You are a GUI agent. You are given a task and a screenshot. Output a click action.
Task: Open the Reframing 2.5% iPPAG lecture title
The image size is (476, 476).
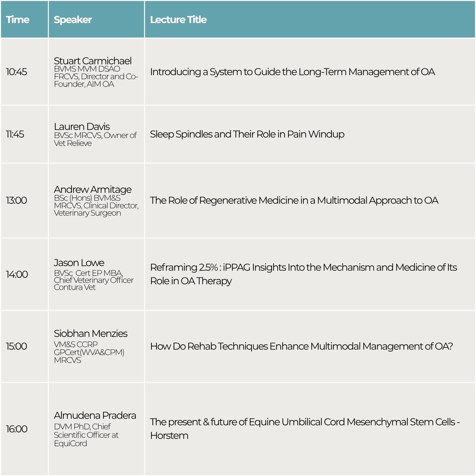303,274
